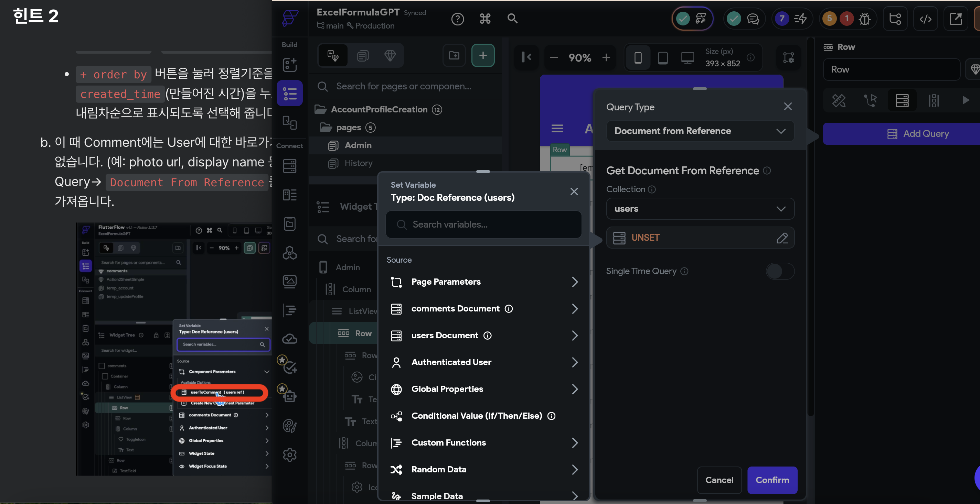Viewport: 980px width, 504px height.
Task: Click the Size info icon
Action: [x=750, y=57]
